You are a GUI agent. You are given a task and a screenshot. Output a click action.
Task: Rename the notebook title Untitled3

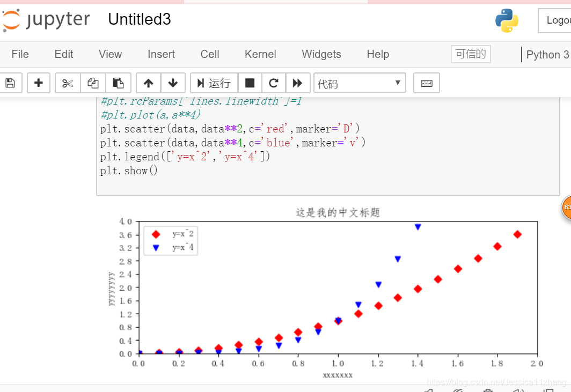pos(140,19)
